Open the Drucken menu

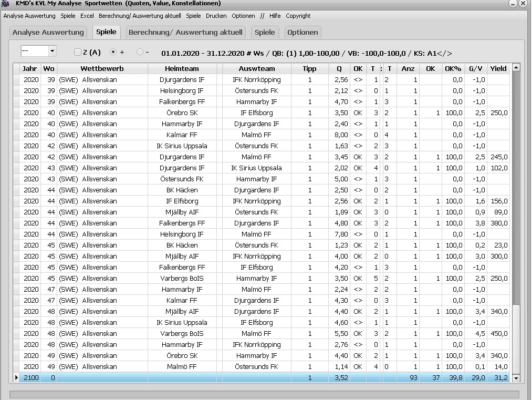(x=216, y=16)
